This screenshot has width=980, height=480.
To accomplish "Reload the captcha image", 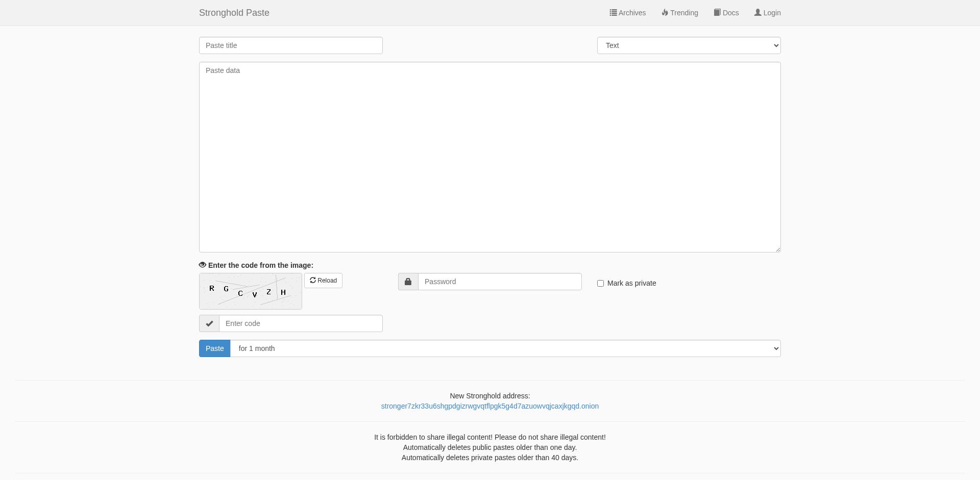I will pos(323,281).
